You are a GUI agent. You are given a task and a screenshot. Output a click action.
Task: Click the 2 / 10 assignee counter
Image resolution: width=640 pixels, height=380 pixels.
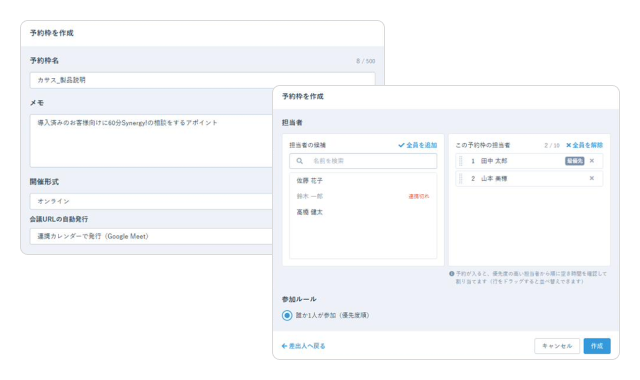pyautogui.click(x=552, y=145)
